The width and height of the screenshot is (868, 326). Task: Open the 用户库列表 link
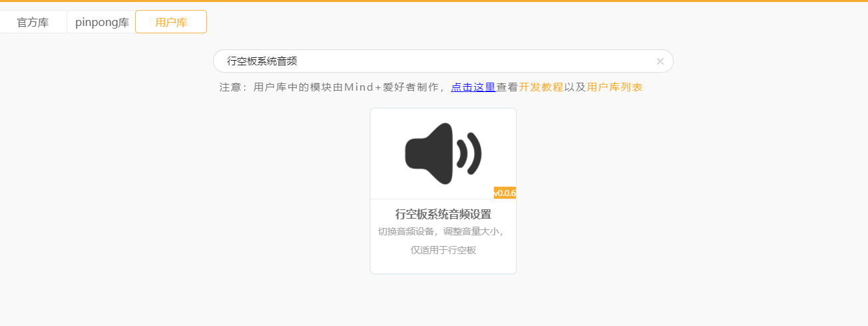tap(615, 87)
